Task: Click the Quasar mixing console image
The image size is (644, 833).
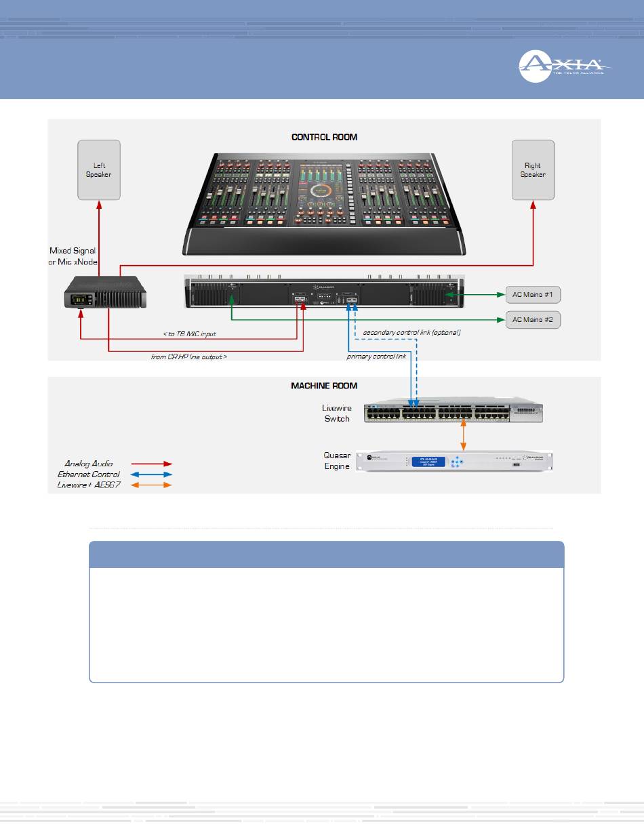Action: [x=324, y=203]
